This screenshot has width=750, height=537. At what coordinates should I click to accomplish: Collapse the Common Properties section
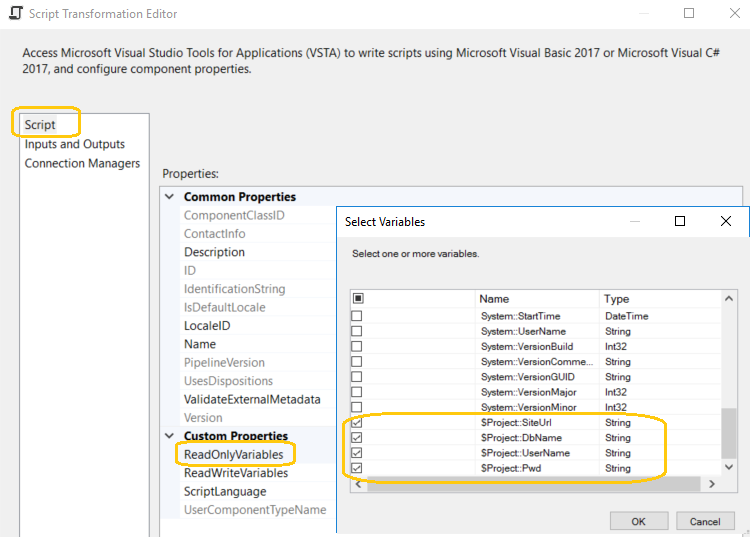(169, 197)
